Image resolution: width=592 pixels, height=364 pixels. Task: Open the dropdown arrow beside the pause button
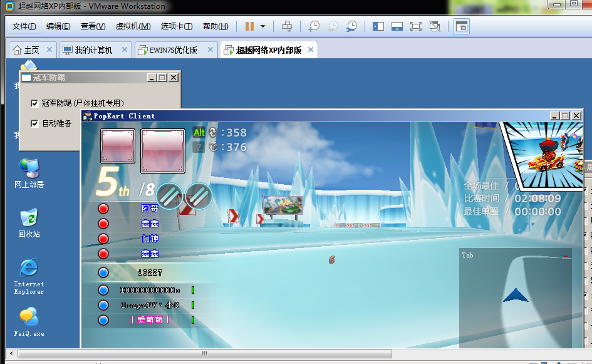262,26
